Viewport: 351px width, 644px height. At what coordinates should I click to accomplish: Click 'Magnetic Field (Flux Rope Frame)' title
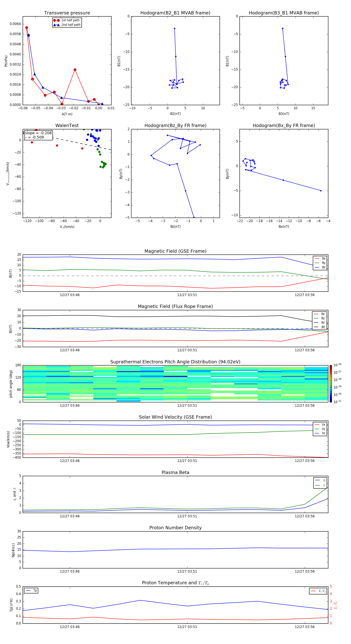pos(175,306)
